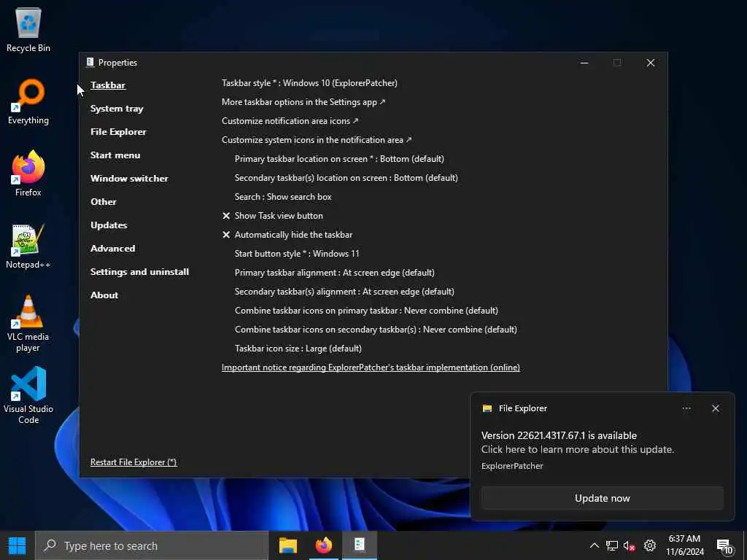747x560 pixels.
Task: Change Taskbar icon size Large option
Action: pyautogui.click(x=298, y=349)
